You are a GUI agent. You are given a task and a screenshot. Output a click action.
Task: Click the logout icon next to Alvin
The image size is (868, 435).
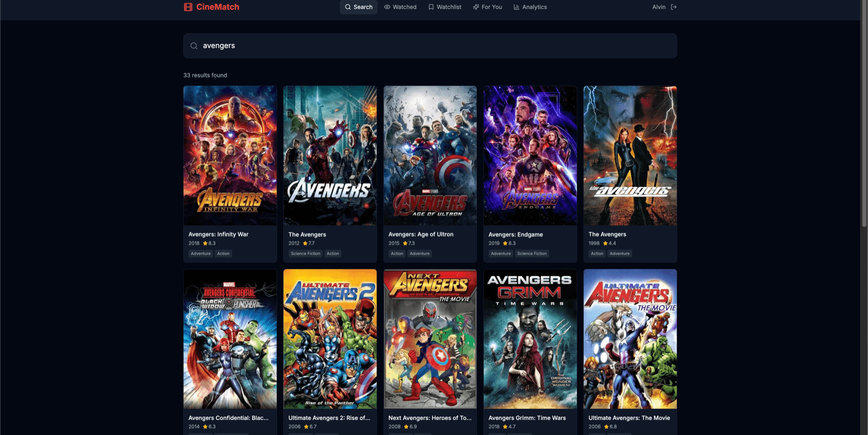(x=674, y=7)
